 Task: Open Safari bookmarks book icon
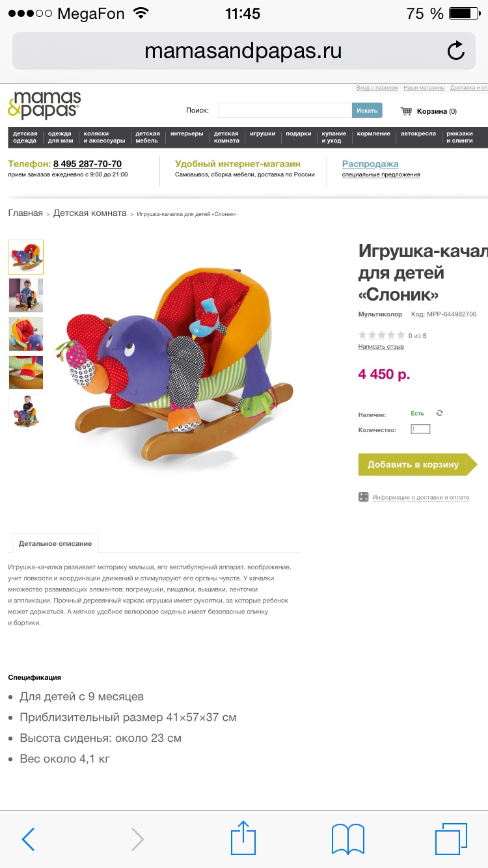[x=348, y=839]
